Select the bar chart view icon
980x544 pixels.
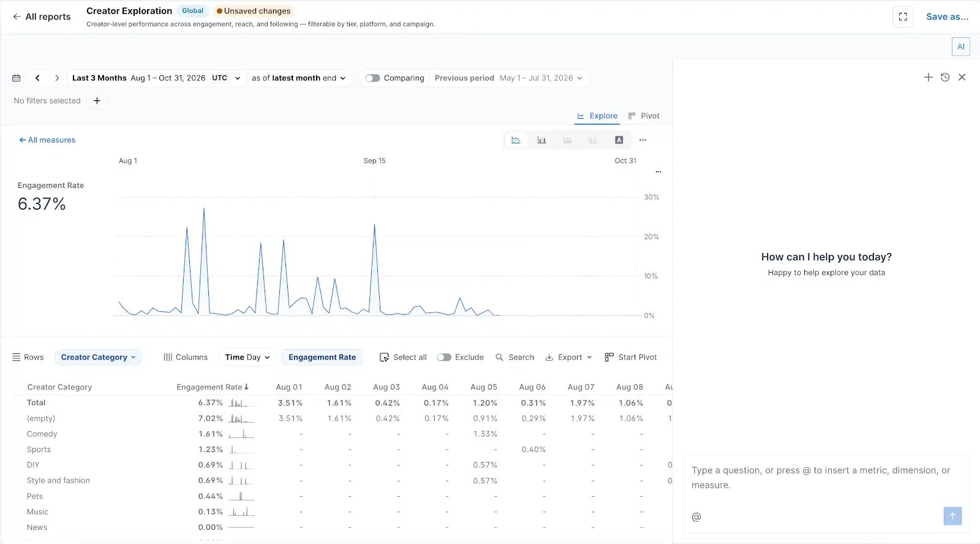(x=541, y=140)
